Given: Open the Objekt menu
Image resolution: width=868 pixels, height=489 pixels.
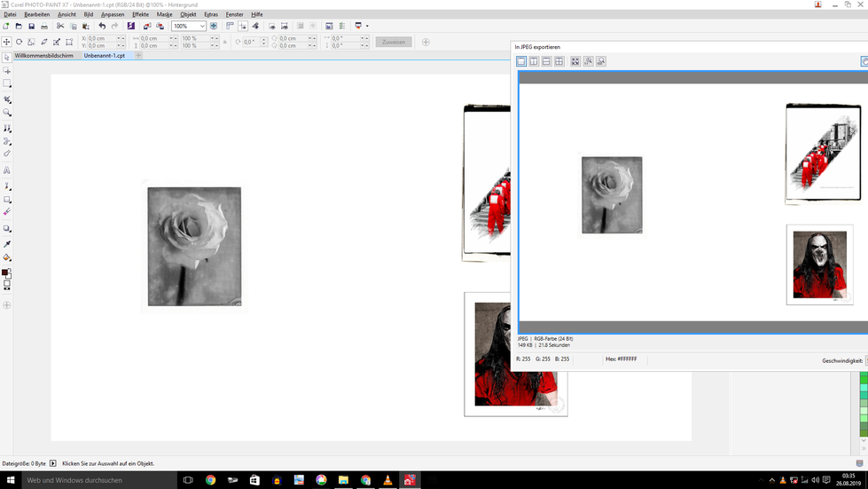Looking at the screenshot, I should 188,14.
